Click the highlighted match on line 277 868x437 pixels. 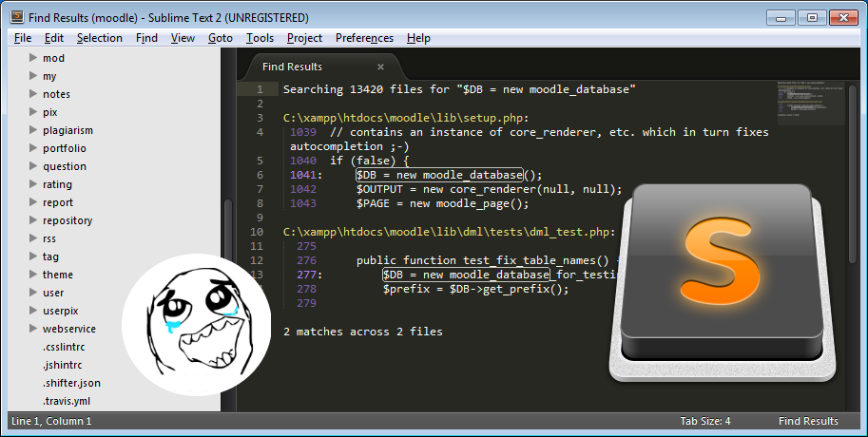pos(466,275)
